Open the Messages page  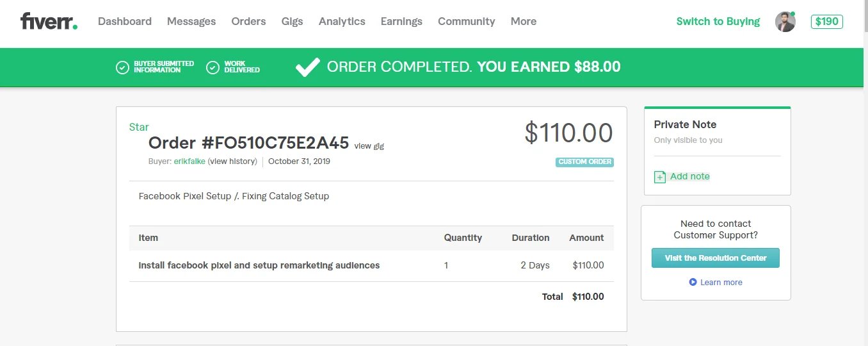coord(191,22)
